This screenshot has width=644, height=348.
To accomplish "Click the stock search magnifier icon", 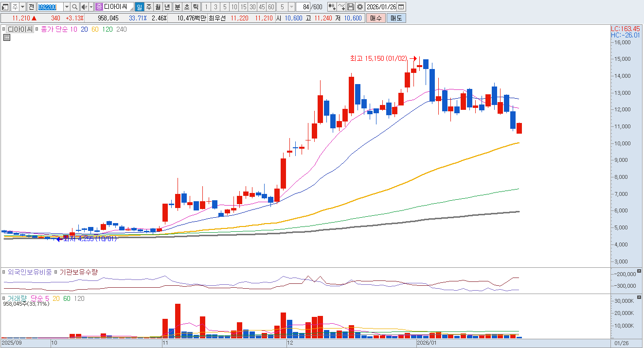I will (74, 7).
